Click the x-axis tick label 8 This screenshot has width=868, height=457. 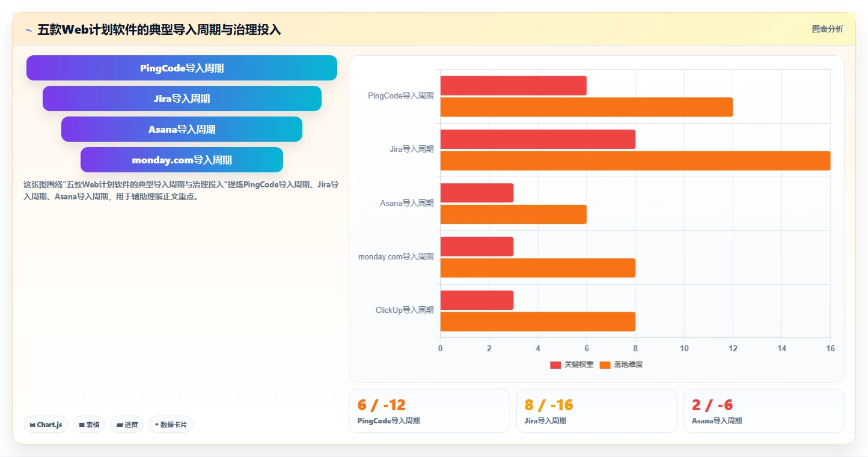click(x=635, y=348)
